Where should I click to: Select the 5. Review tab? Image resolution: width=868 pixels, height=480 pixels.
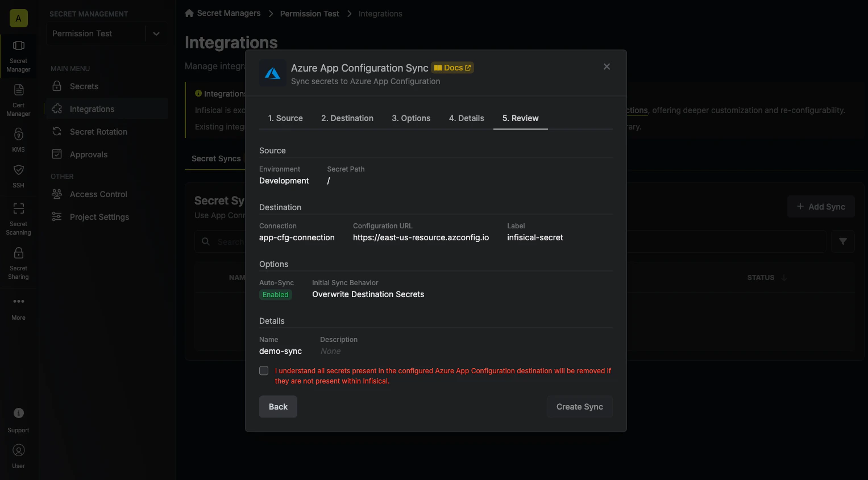click(521, 118)
